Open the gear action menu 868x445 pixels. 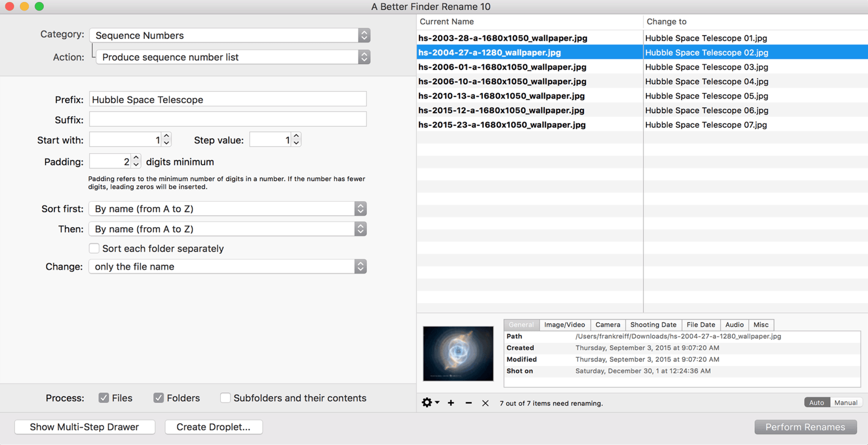pyautogui.click(x=427, y=403)
